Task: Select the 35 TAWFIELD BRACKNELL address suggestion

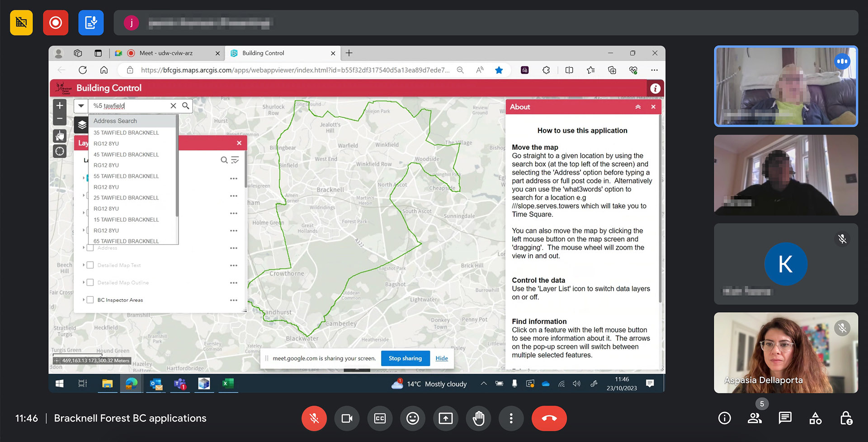Action: point(126,133)
